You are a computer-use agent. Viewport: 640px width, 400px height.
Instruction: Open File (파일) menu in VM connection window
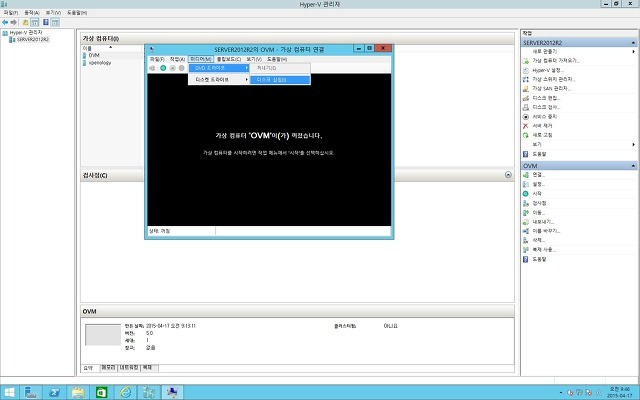click(x=157, y=59)
